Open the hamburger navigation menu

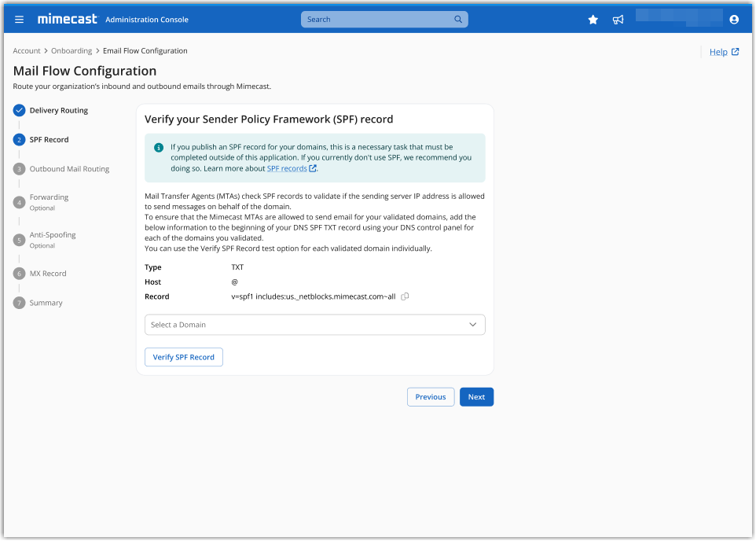(x=19, y=19)
